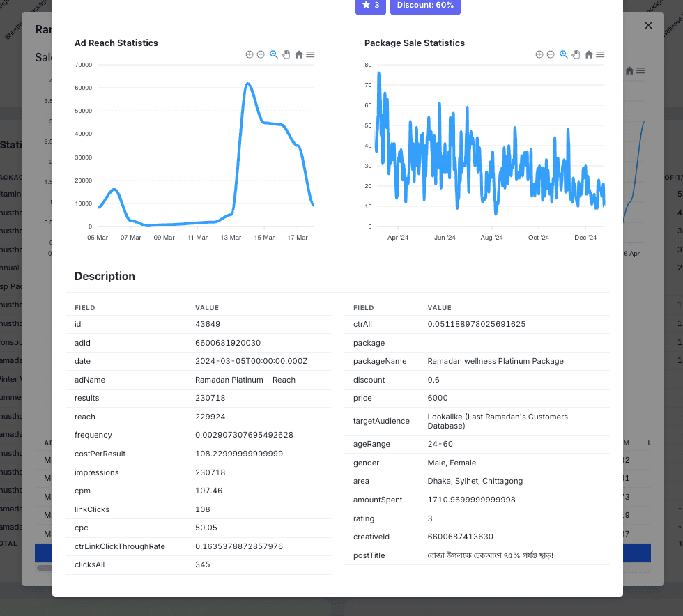Activate selection zoom on Package Sale chart

564,54
